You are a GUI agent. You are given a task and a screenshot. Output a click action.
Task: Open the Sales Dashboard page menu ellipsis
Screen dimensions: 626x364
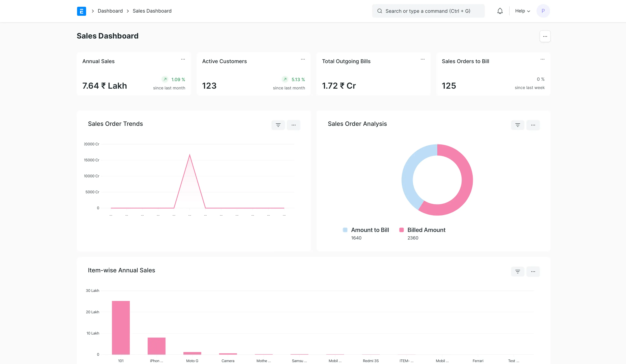point(545,36)
